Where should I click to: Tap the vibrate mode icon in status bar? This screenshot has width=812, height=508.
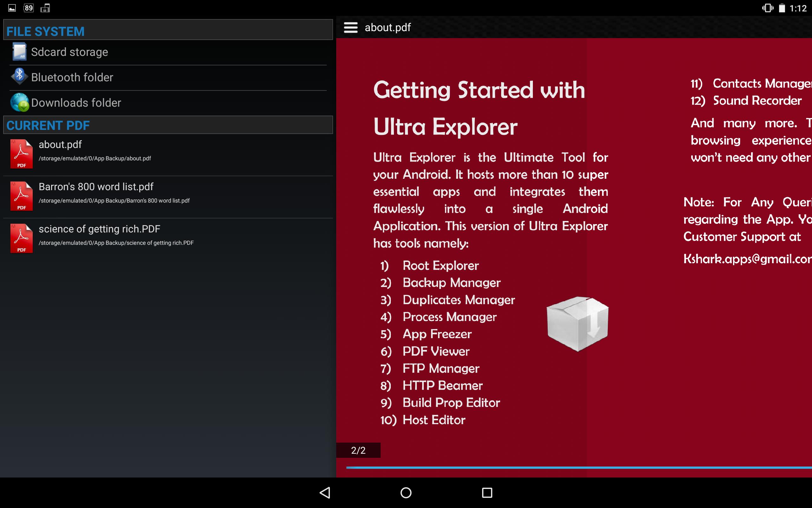coord(767,8)
